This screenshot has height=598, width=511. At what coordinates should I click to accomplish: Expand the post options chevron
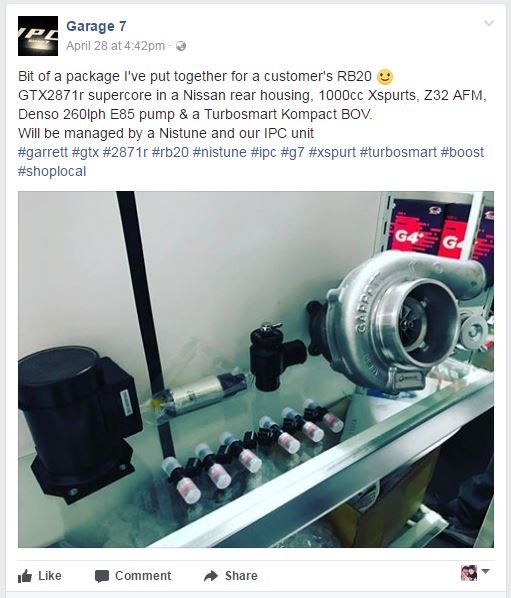click(x=489, y=23)
